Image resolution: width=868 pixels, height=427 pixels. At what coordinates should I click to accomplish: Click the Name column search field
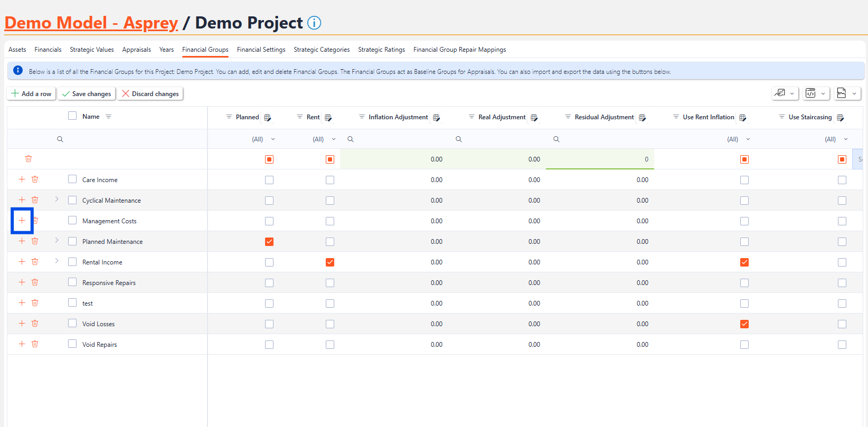[x=132, y=139]
